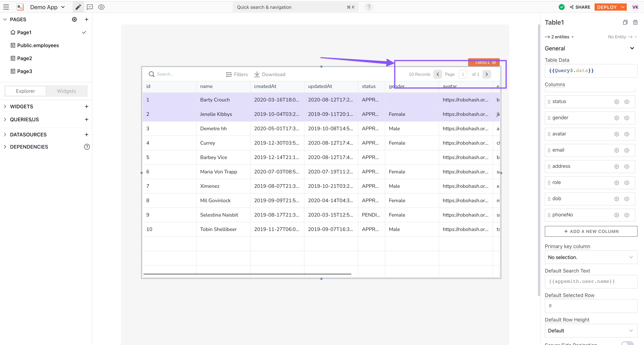
Task: Switch to edit mode pencil icon
Action: pyautogui.click(x=78, y=7)
